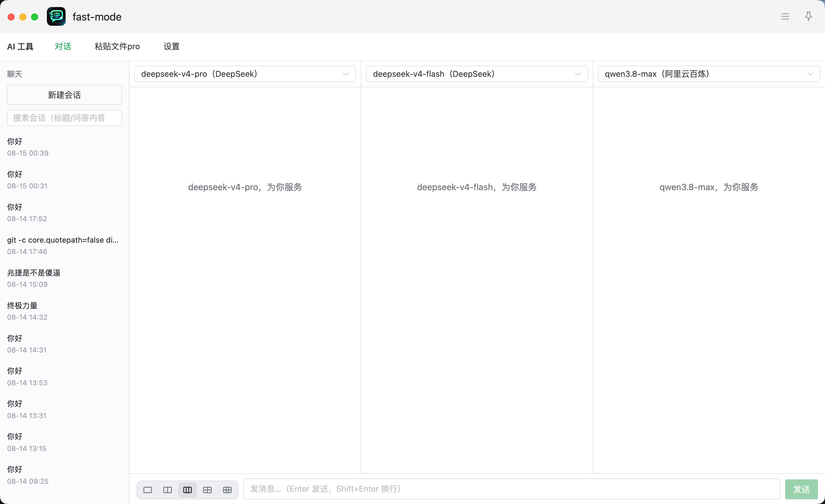This screenshot has height=504, width=825.
Task: Switch to two-column layout
Action: click(x=167, y=490)
